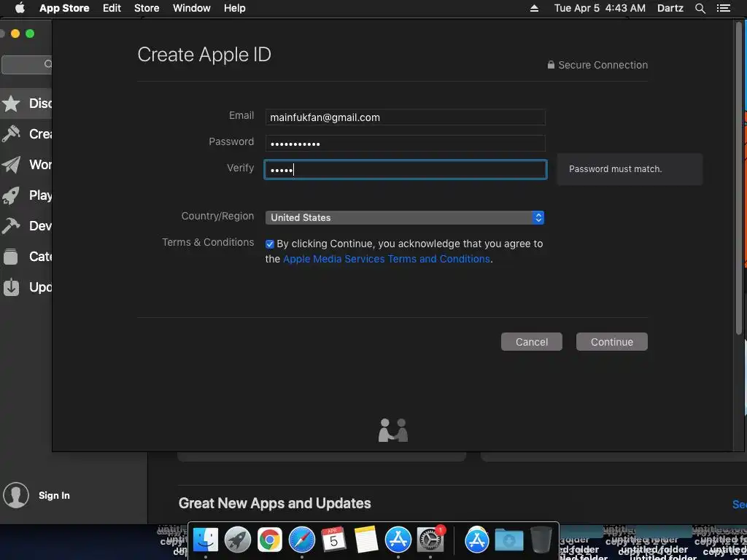Click Great New Apps and Updates heading
This screenshot has height=560, width=747.
click(274, 503)
